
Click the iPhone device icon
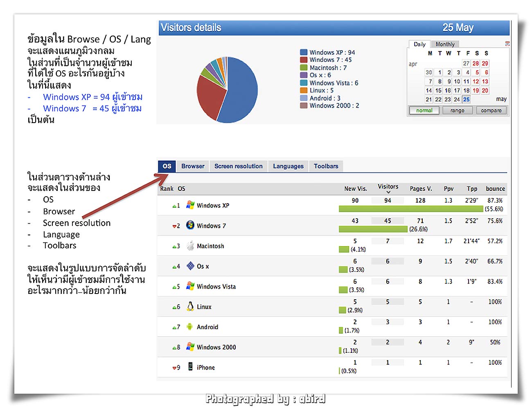coord(190,367)
